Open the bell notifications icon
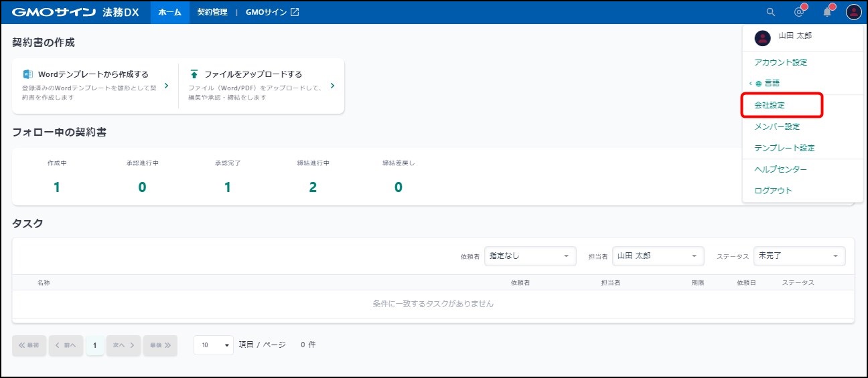868x378 pixels. [x=827, y=12]
